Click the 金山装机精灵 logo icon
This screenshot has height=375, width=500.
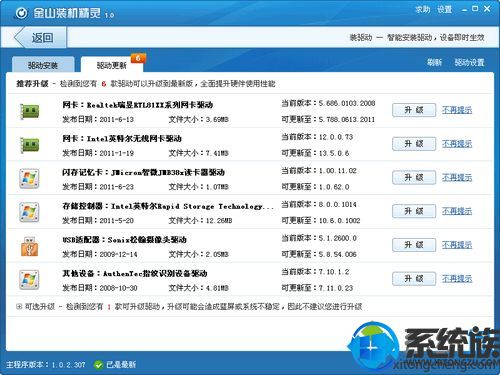pyautogui.click(x=21, y=13)
